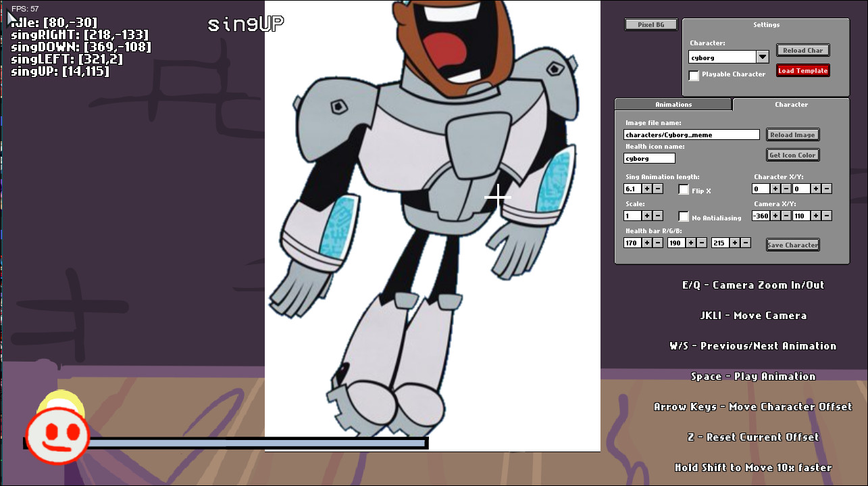This screenshot has width=868, height=486.
Task: Lower health bar green value 190
Action: pyautogui.click(x=702, y=243)
